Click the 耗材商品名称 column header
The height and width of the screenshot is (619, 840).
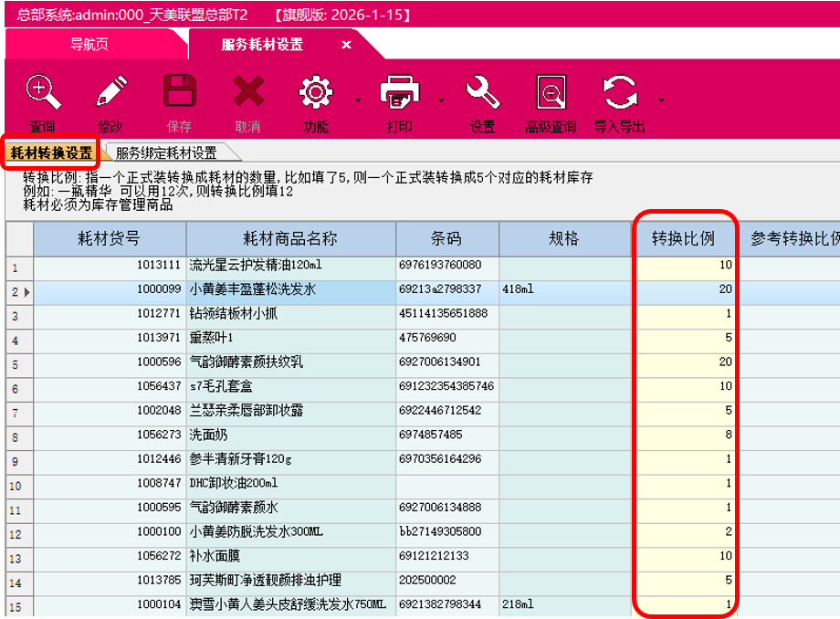tap(290, 238)
